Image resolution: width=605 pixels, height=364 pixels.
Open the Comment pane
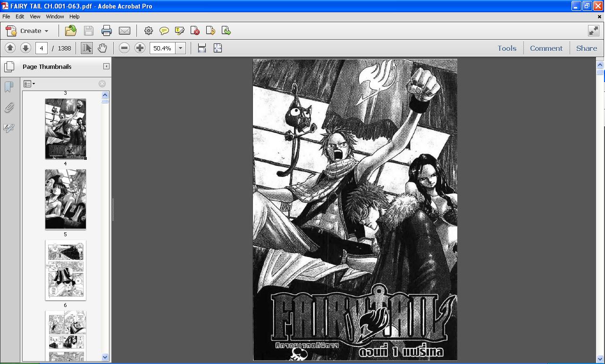[546, 48]
